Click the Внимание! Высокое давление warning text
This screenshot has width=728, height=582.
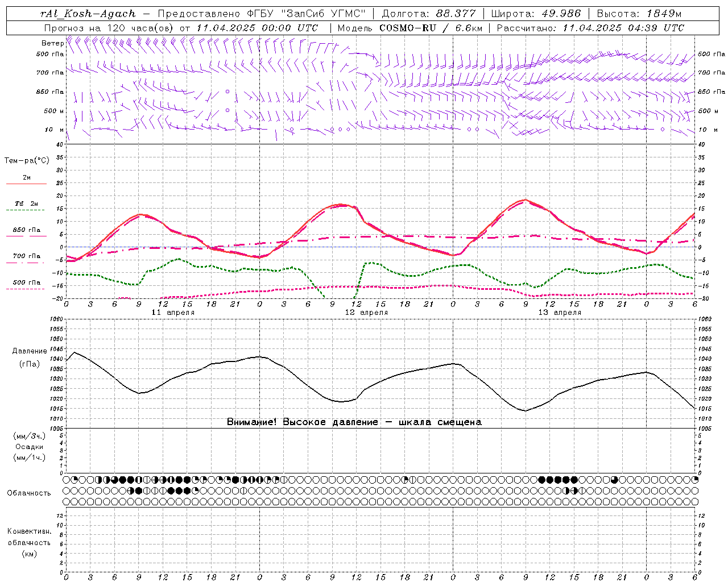click(x=354, y=422)
